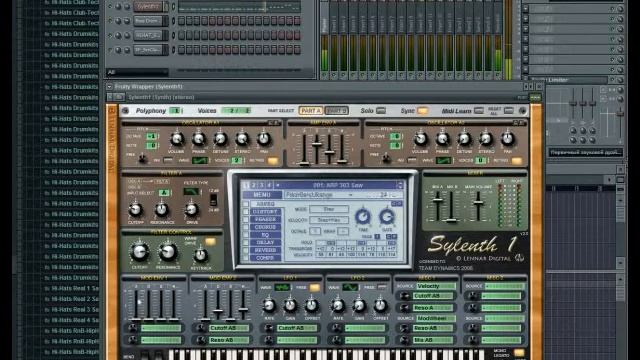Click LFO 1 Gain knob
This screenshot has width=640, height=360.
[290, 305]
